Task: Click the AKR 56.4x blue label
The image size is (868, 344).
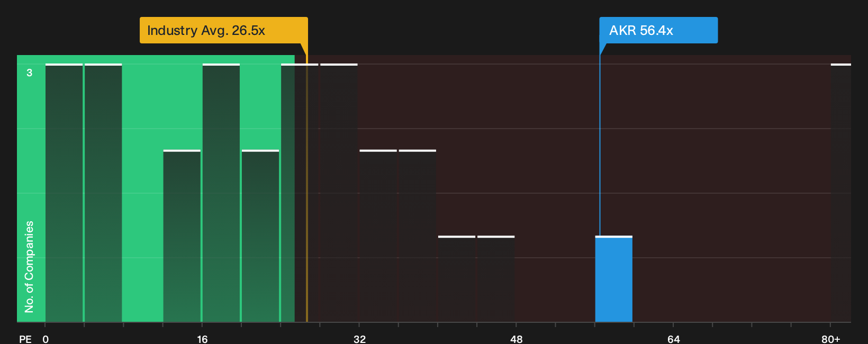Action: click(658, 30)
